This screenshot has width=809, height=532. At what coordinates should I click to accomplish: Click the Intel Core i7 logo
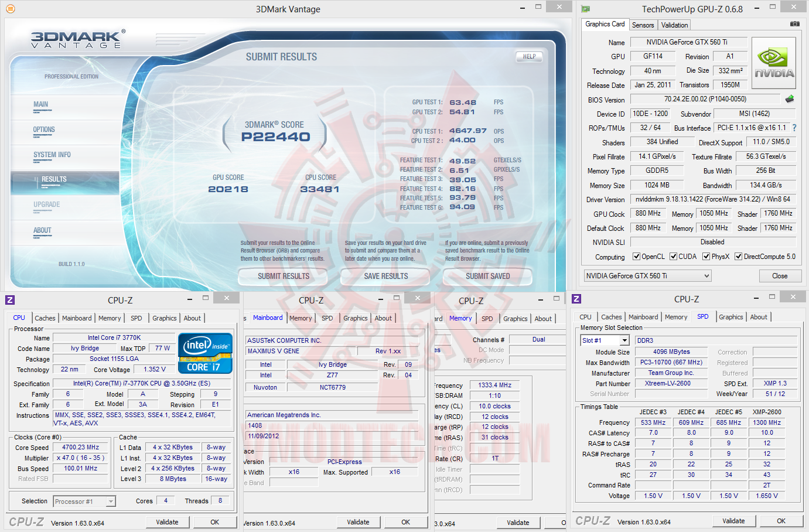(205, 353)
